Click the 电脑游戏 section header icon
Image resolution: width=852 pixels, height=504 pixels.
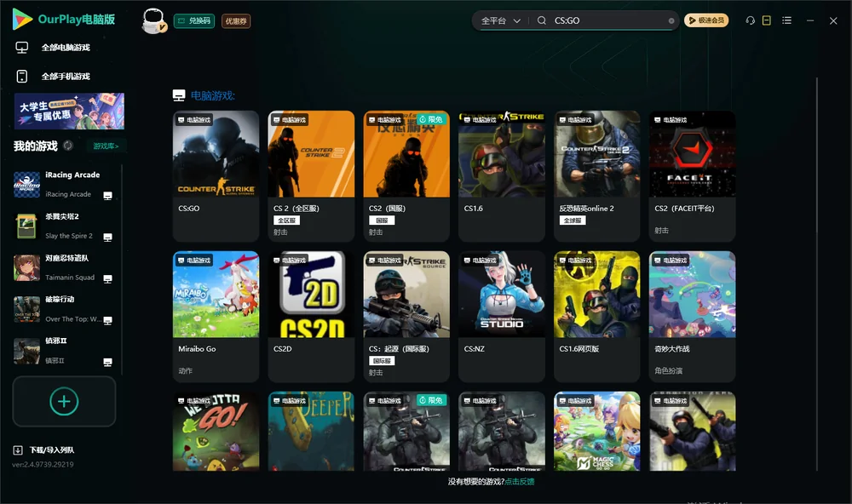[x=179, y=95]
